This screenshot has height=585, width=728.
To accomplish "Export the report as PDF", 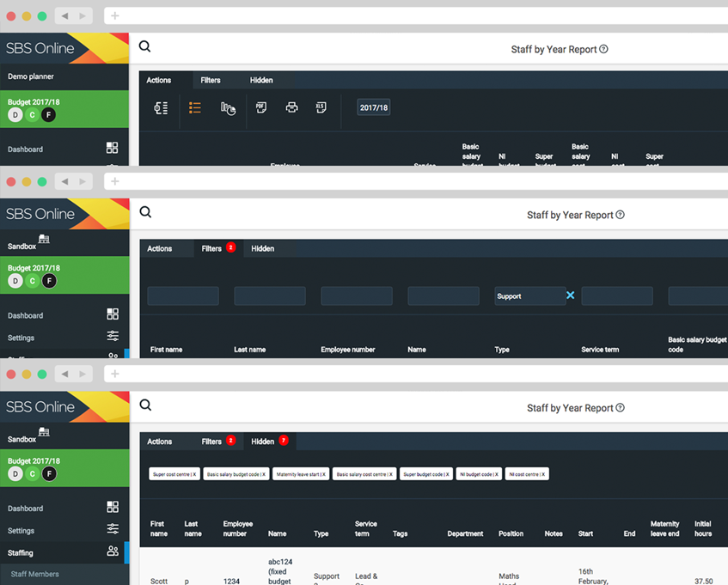I will coord(261,107).
